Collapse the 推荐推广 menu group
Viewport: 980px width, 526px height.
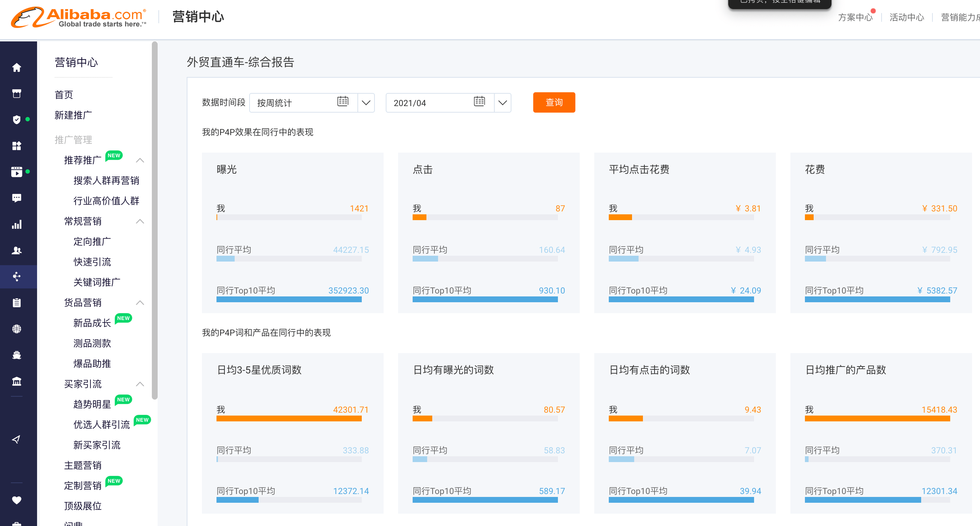click(x=140, y=161)
